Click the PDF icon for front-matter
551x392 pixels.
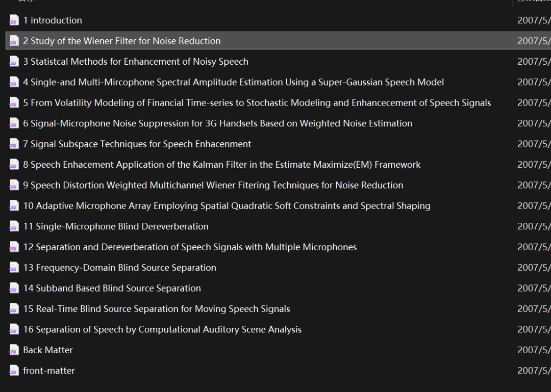[14, 371]
